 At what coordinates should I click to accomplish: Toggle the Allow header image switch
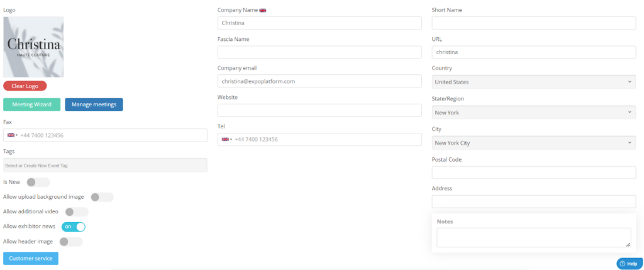tap(71, 242)
